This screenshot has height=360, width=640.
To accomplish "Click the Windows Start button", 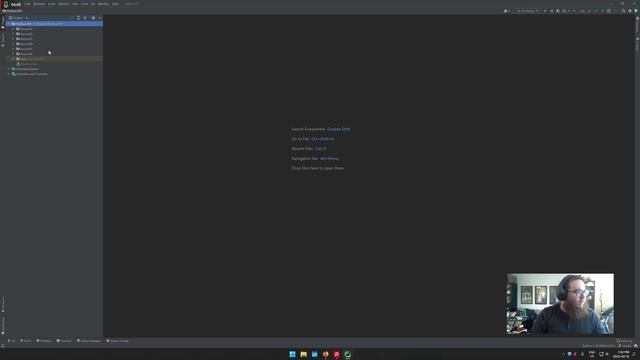I will pyautogui.click(x=292, y=354).
